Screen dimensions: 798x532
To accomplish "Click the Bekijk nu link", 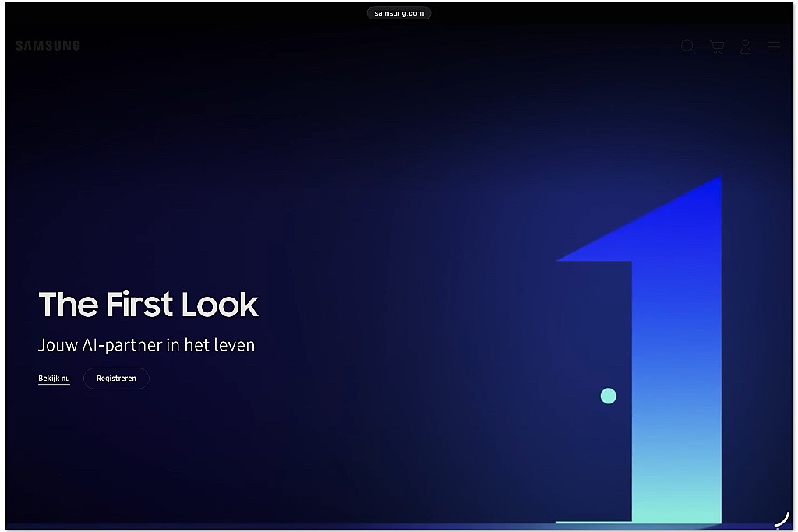I will click(x=54, y=379).
